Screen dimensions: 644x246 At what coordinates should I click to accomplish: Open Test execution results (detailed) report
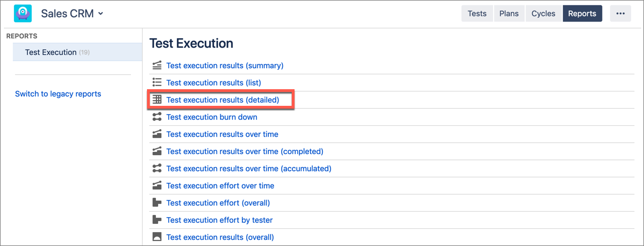tap(222, 100)
